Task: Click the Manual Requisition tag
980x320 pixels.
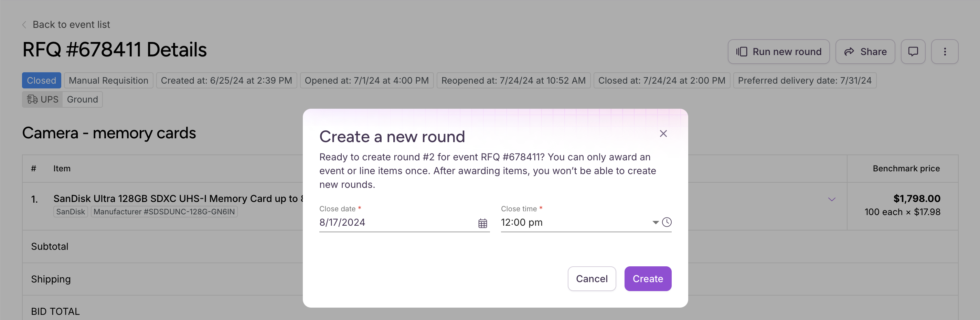Action: (108, 81)
